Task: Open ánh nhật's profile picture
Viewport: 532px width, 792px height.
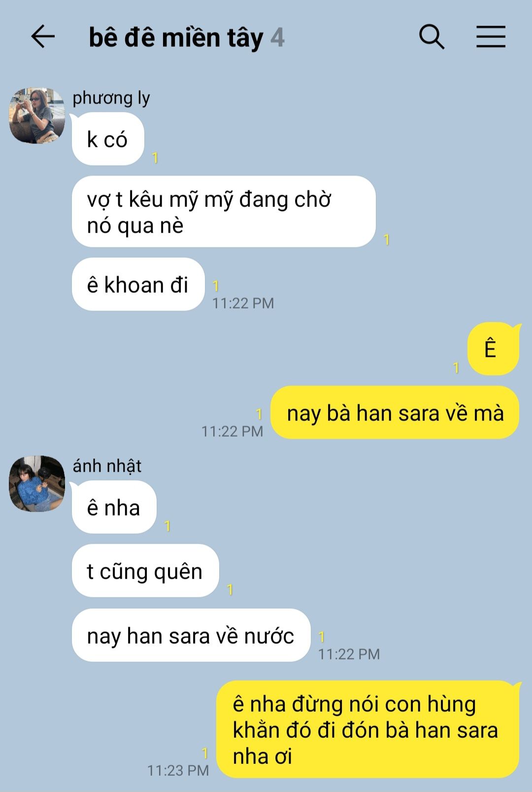Action: (37, 483)
